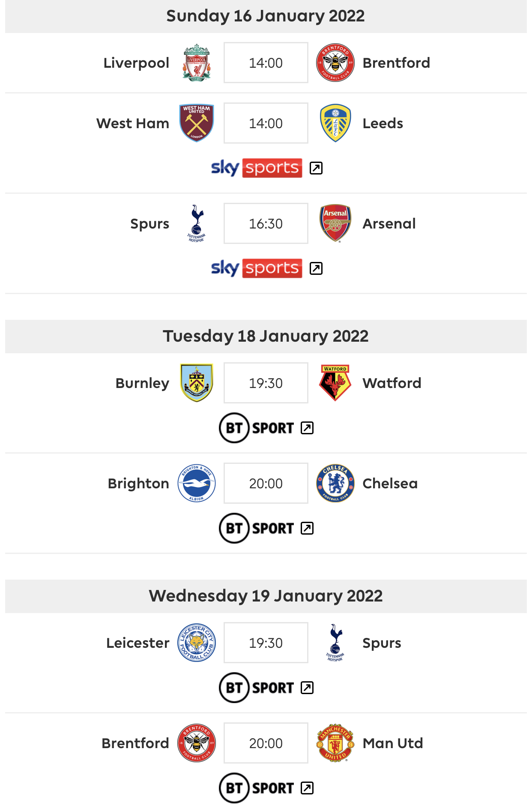Click the Leeds United crest
The image size is (532, 809).
335,123
